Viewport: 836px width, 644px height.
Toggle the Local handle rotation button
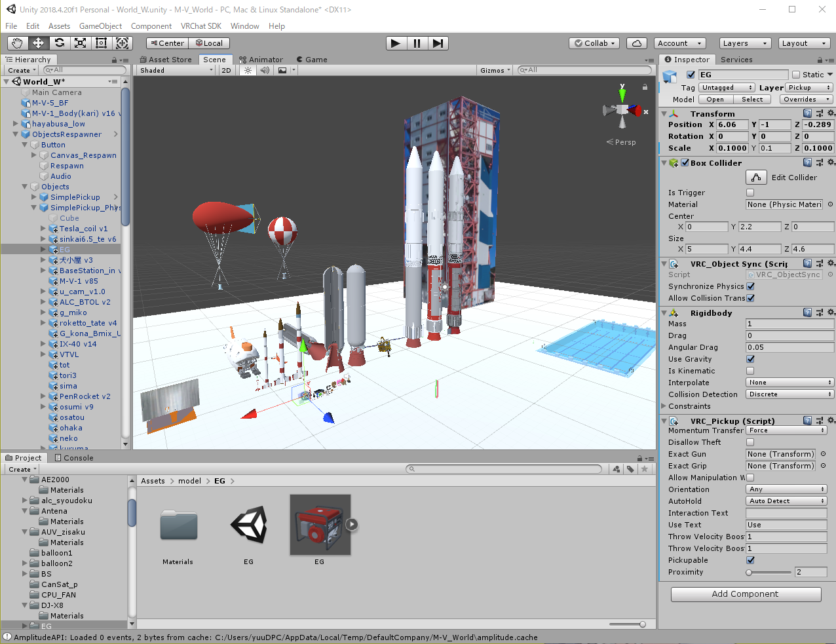[x=209, y=43]
